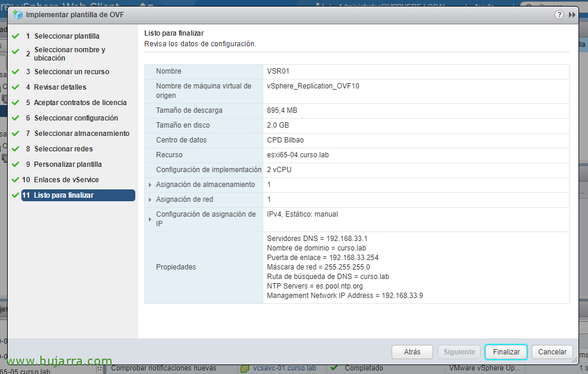Viewport: 588px width, 374px height.
Task: Click the Tamaño en disco label
Action: pos(183,125)
